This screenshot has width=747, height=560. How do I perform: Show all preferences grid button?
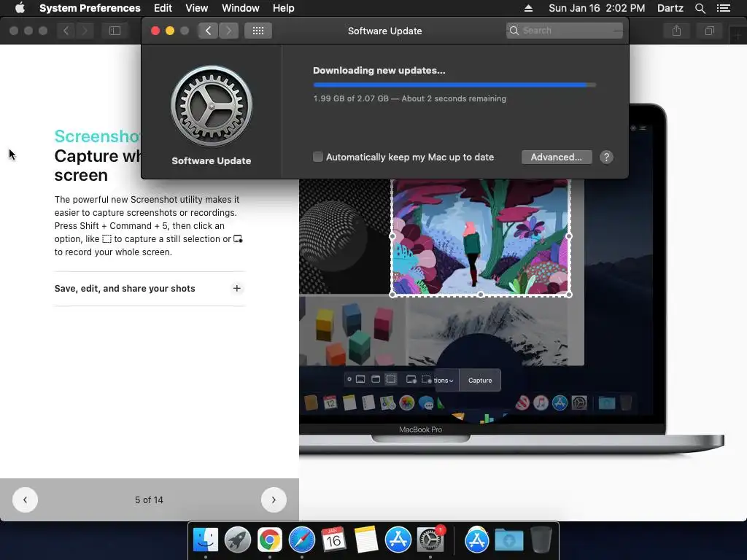[258, 31]
